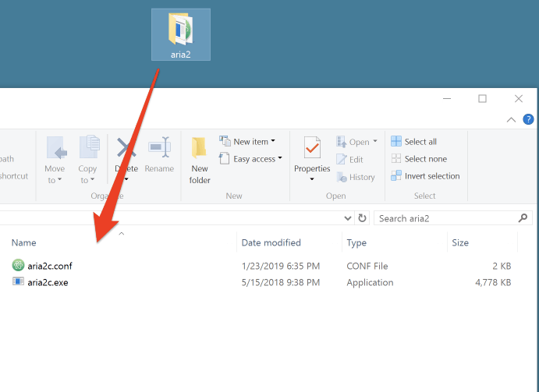Click Select all
Screen dimensions: 539x392
tap(414, 142)
